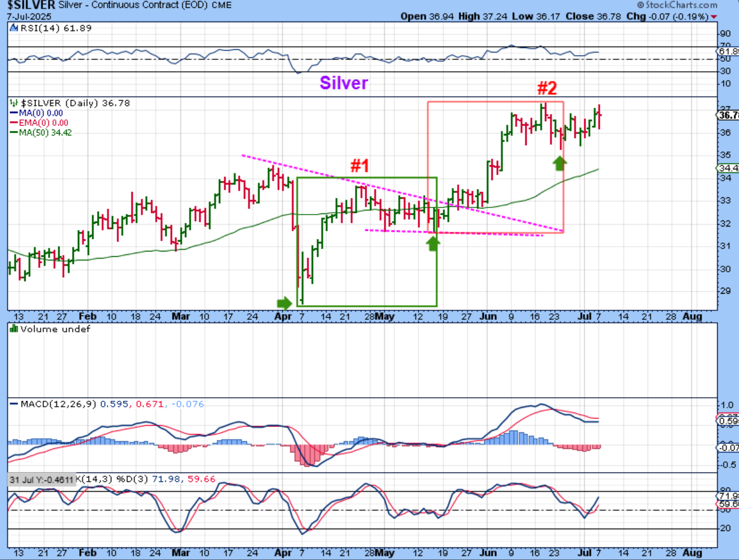This screenshot has width=739, height=560.
Task: Click the blue line marker beside MA(0) 0.00
Action: click(14, 113)
